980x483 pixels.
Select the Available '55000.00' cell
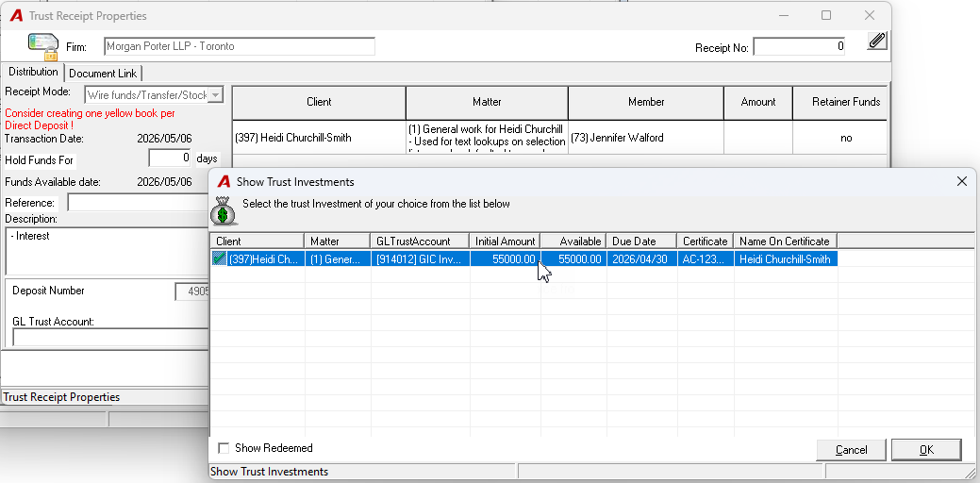[x=573, y=258]
